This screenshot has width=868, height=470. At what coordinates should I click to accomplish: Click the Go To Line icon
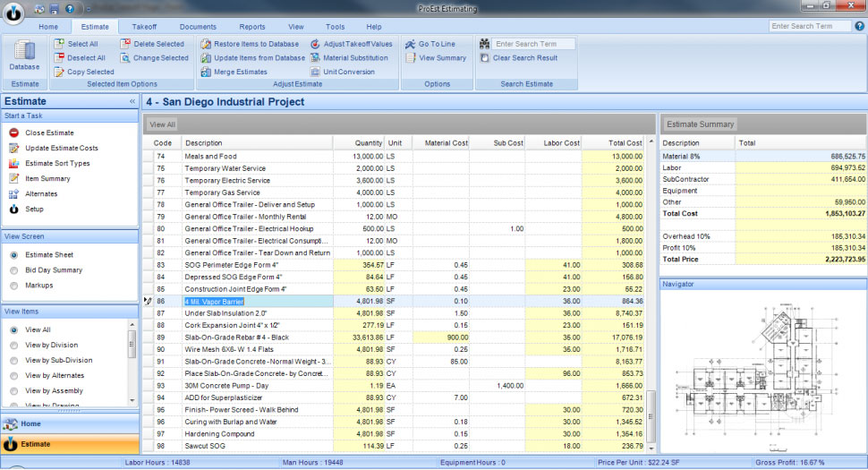tap(411, 44)
